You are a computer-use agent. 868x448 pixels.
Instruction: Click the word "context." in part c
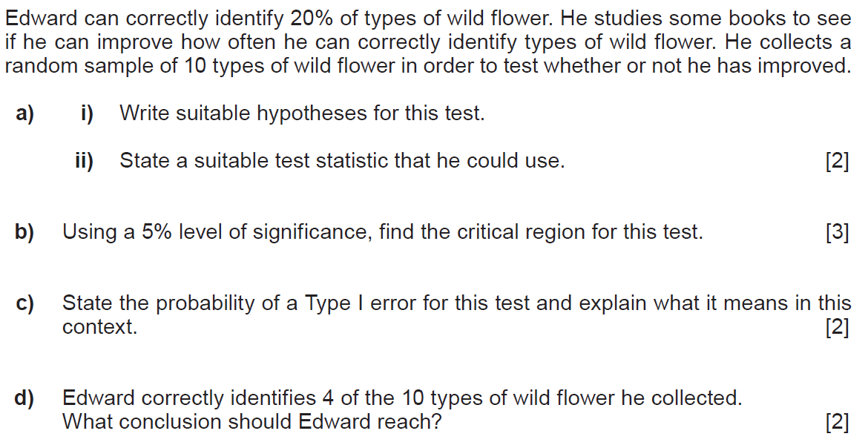coord(99,327)
